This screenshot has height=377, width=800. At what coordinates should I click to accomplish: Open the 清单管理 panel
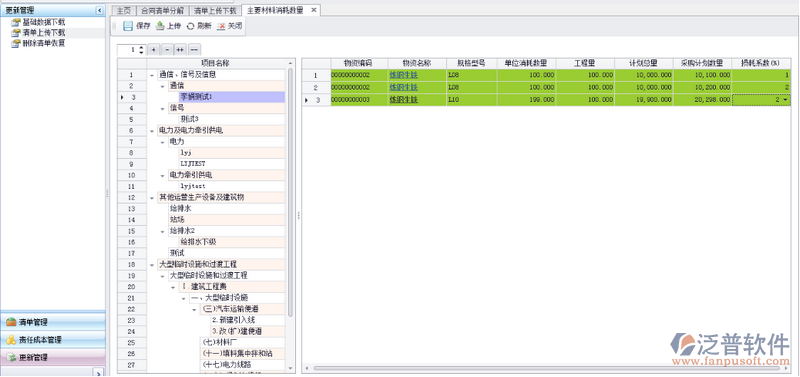(53, 322)
